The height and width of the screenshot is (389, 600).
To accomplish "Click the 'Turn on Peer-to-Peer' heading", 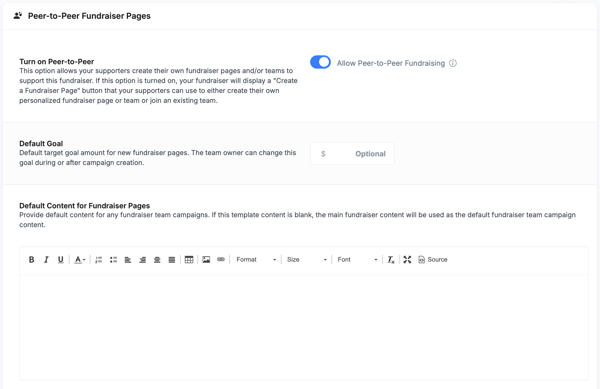I will (x=57, y=62).
